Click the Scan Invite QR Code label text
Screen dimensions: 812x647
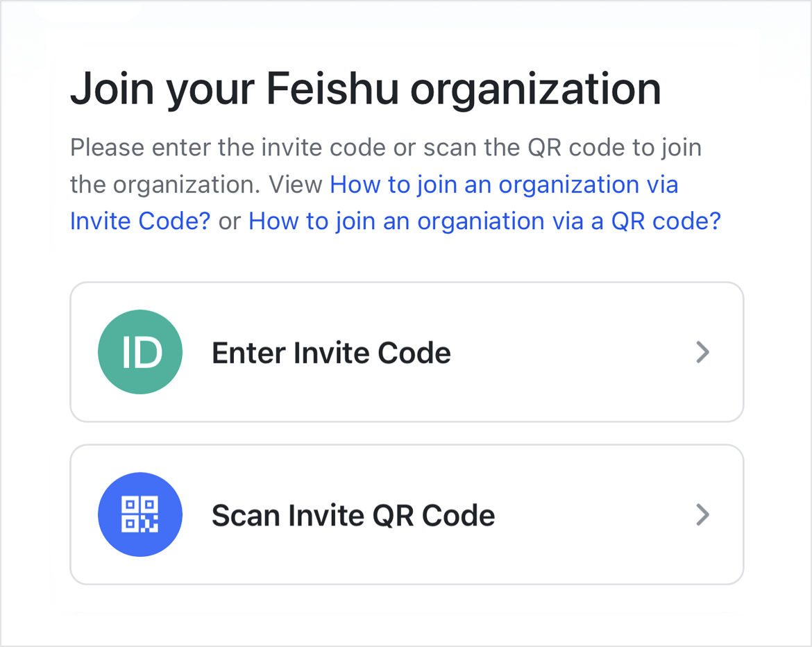click(x=353, y=514)
